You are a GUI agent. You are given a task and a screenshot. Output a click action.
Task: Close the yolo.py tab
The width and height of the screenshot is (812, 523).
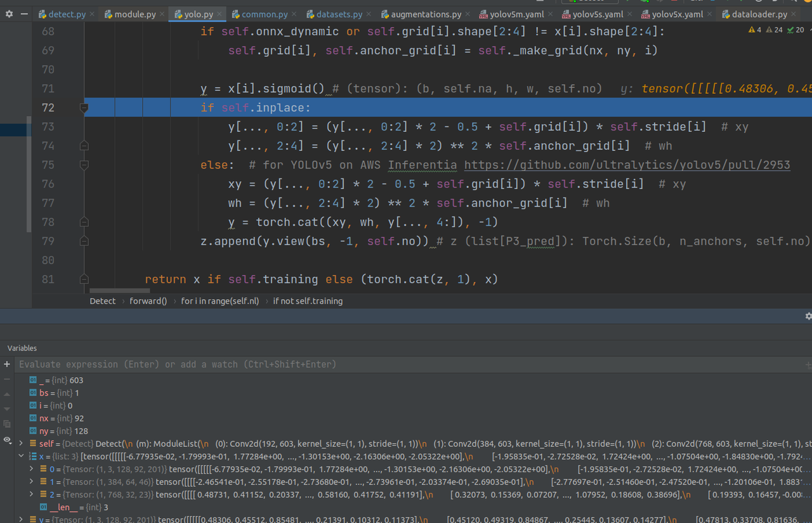pyautogui.click(x=219, y=14)
